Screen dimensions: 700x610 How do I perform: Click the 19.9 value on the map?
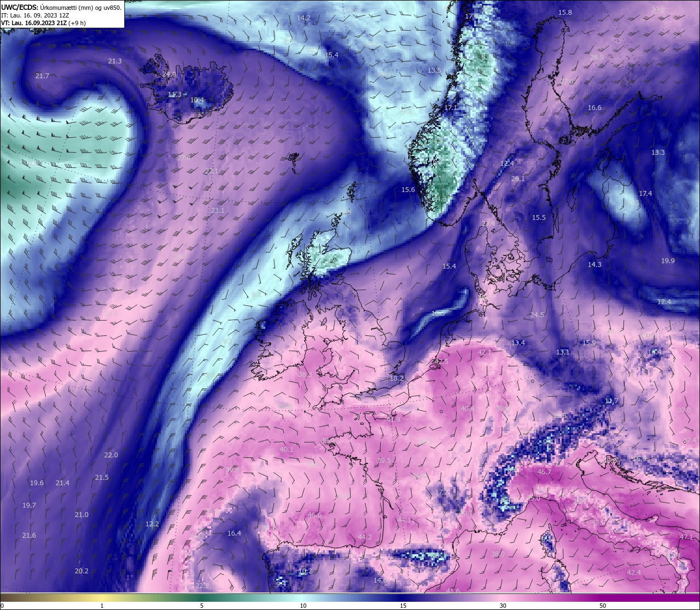pos(668,261)
